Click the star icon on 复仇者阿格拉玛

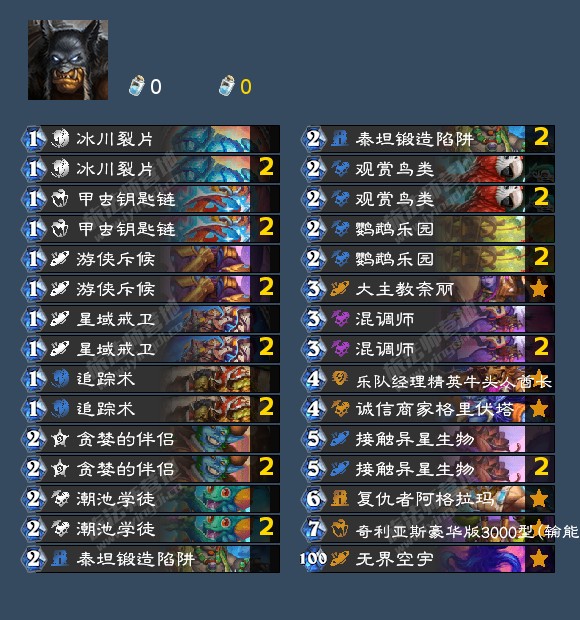click(539, 499)
